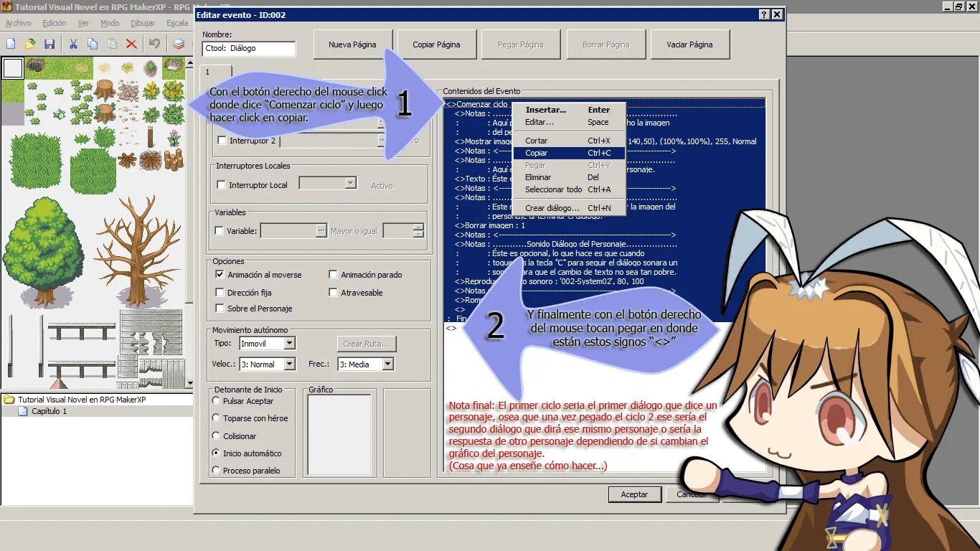This screenshot has height=551, width=980.
Task: Enable the Variable condition checkbox
Action: pyautogui.click(x=220, y=231)
